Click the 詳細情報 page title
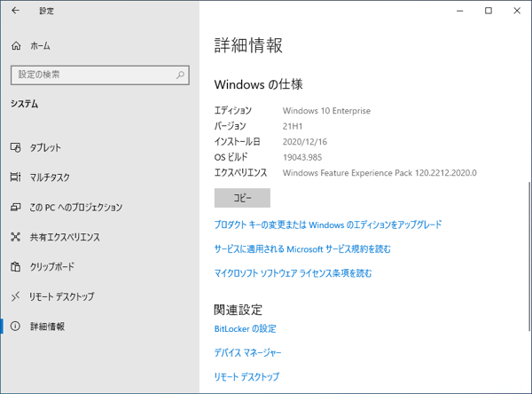Screen dimensions: 532x394 click(248, 45)
